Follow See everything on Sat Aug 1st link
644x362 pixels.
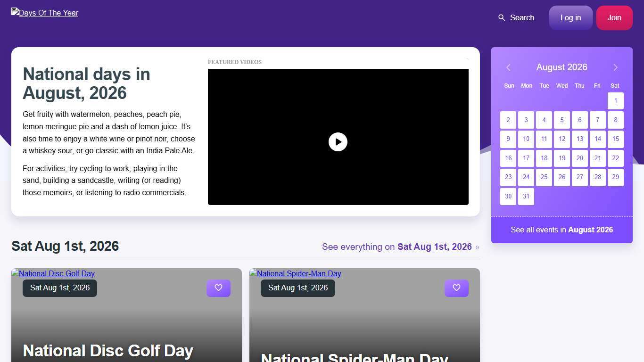tap(396, 247)
